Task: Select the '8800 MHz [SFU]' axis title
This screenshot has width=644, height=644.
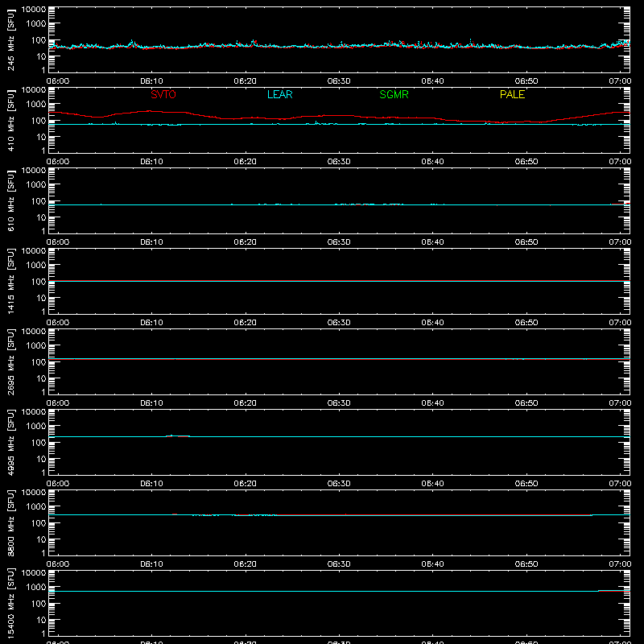Action: tap(11, 522)
